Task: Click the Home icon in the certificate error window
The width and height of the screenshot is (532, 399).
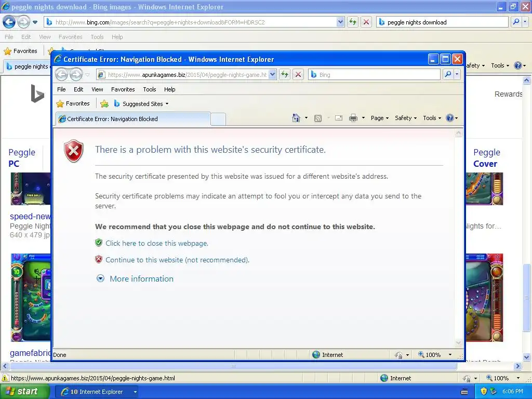Action: [x=296, y=118]
